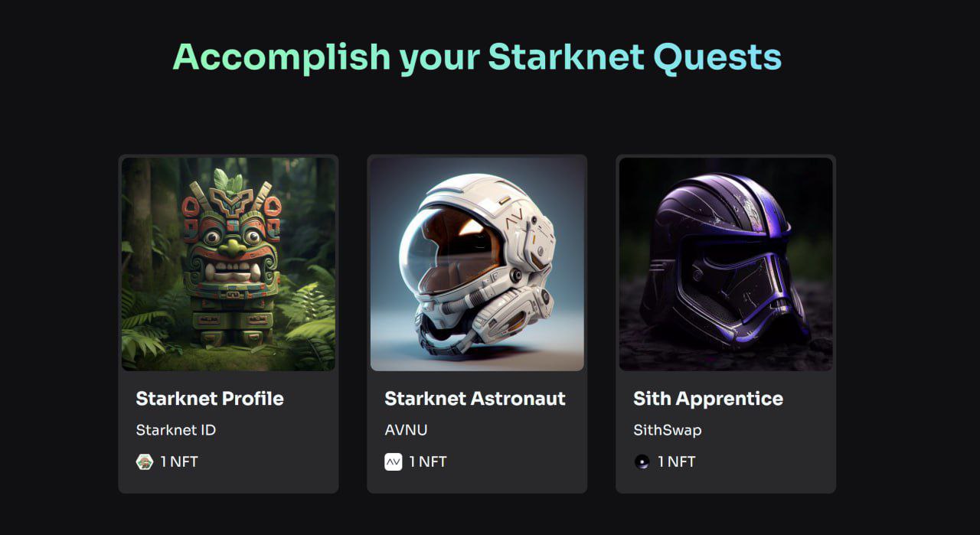980x535 pixels.
Task: Click the SithSwap issuer label
Action: [x=667, y=430]
